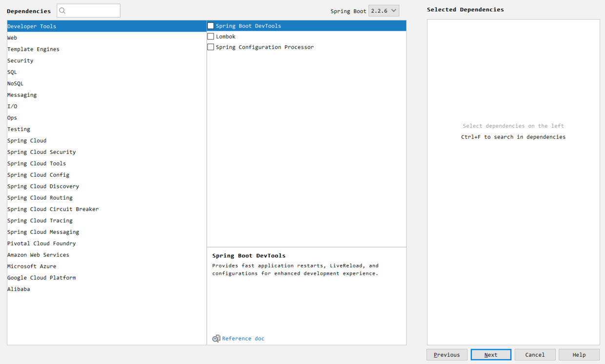Choose Spring Cloud Circuit Breaker category

[x=107, y=209]
